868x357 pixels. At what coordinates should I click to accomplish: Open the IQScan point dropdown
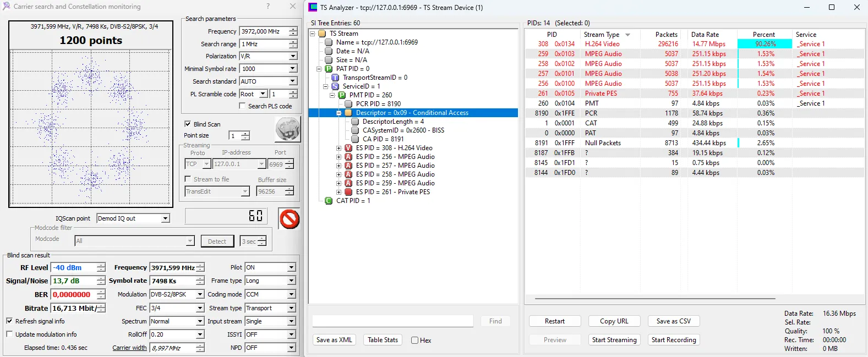(165, 218)
